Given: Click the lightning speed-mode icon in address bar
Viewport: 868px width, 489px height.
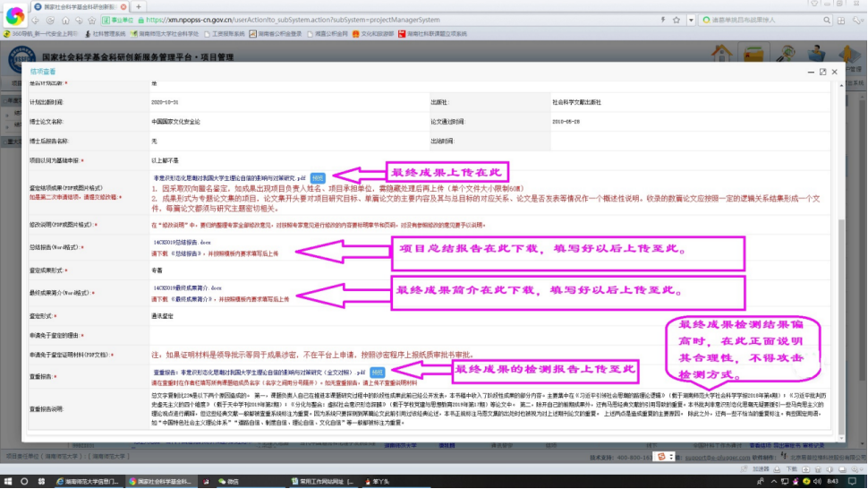Looking at the screenshot, I should tap(662, 20).
